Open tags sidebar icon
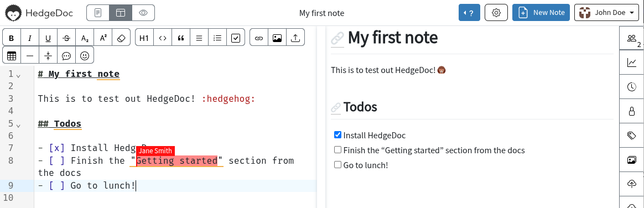 tap(632, 136)
